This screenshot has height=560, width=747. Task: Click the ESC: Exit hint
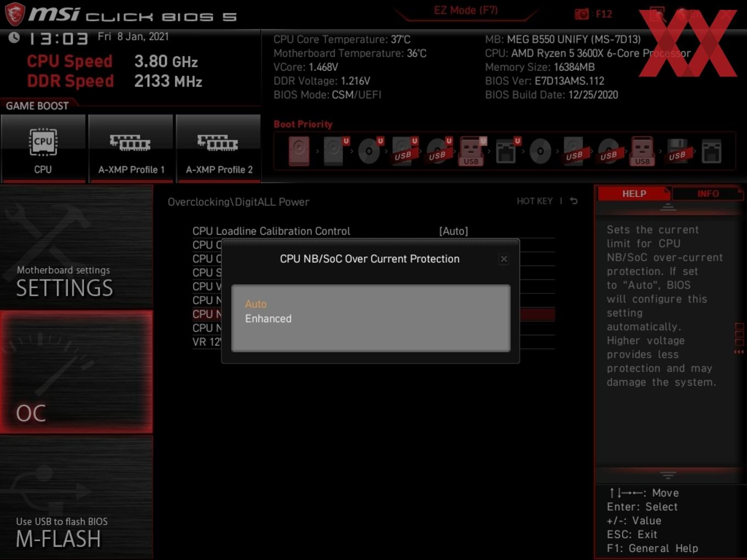click(x=632, y=535)
